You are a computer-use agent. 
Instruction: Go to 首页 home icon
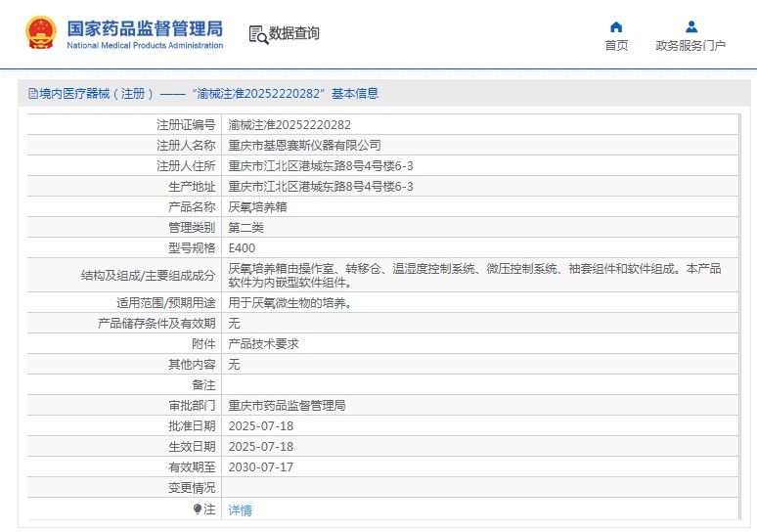click(x=616, y=26)
